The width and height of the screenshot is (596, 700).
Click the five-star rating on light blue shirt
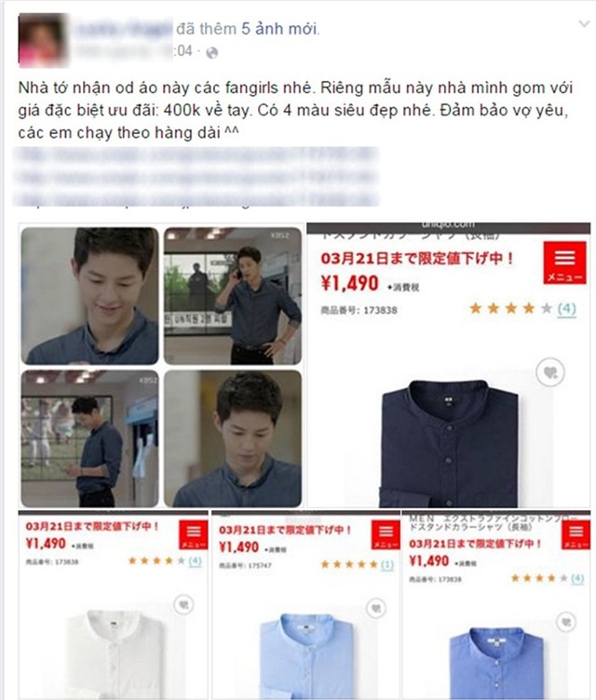(350, 565)
